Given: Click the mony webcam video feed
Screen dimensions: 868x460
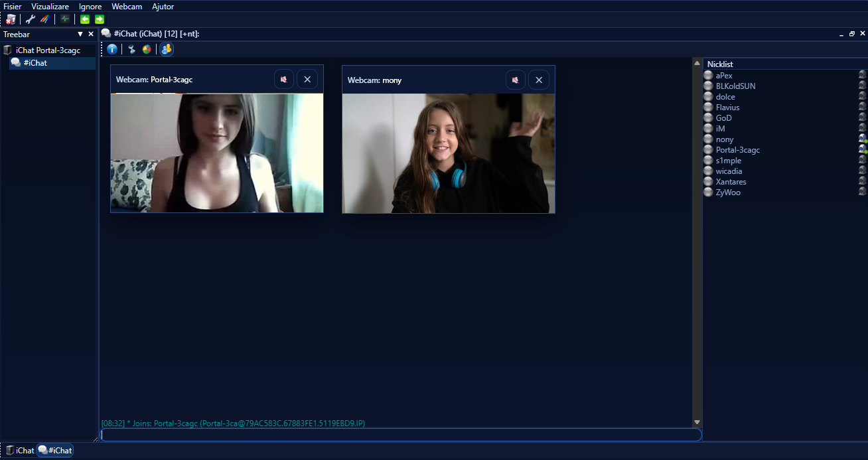Looking at the screenshot, I should click(449, 153).
